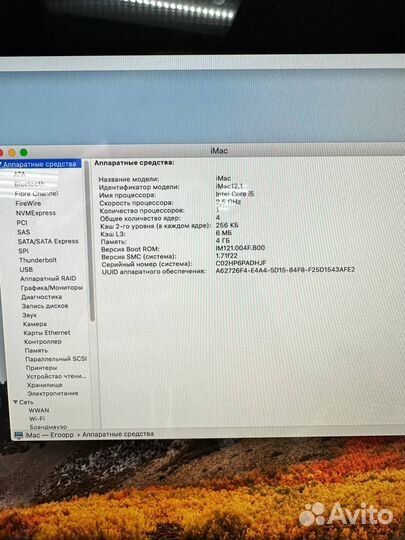Viewport: 405px width, 540px height.
Task: Select Wi-Fi under Сеть
Action: click(x=37, y=418)
